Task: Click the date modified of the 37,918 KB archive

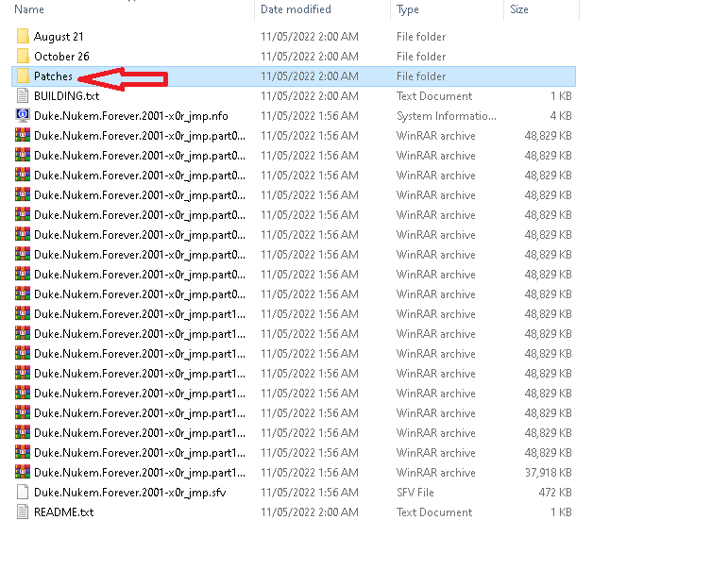Action: 309,473
